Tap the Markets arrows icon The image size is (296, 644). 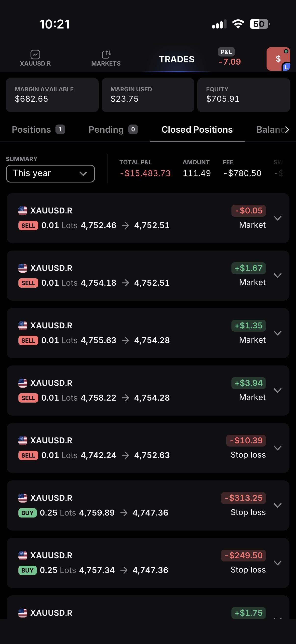tap(106, 54)
